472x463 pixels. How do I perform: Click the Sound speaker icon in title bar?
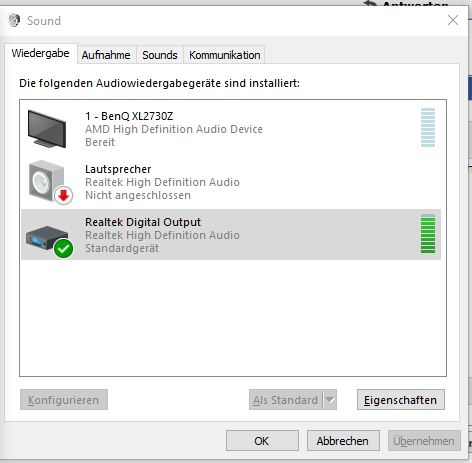point(14,20)
